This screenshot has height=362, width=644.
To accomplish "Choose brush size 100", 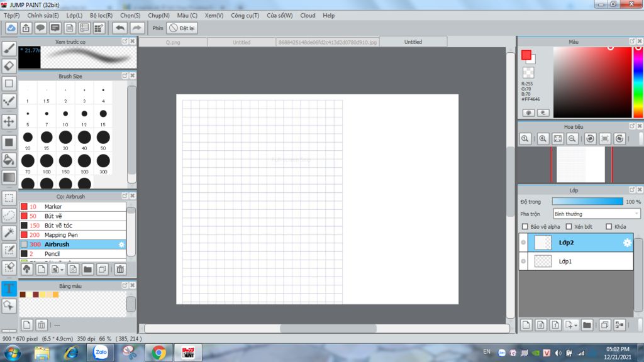I will (x=47, y=163).
